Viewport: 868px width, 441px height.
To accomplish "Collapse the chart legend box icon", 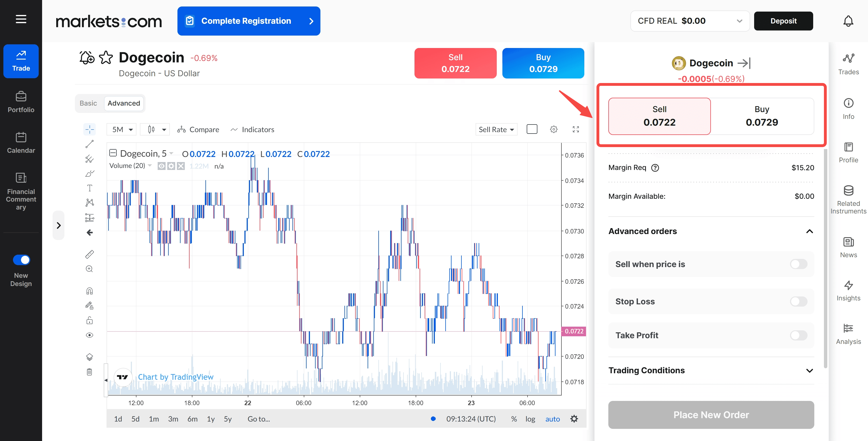I will click(x=113, y=153).
